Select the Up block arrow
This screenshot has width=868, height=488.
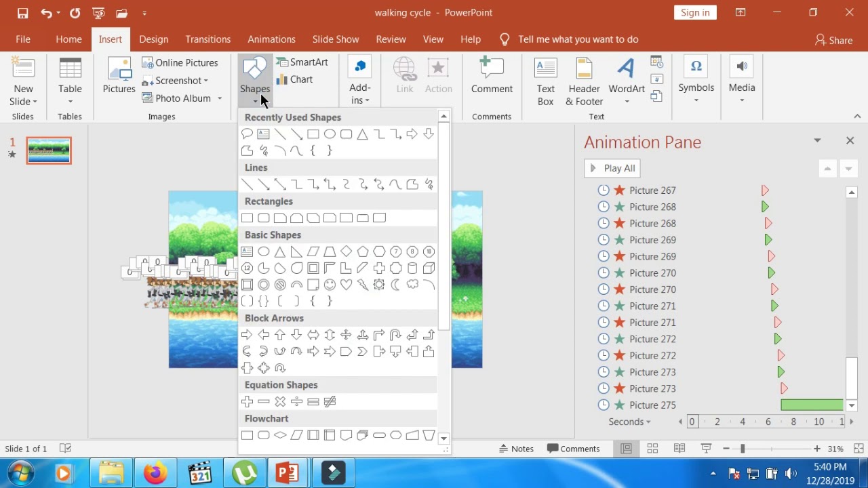click(280, 335)
